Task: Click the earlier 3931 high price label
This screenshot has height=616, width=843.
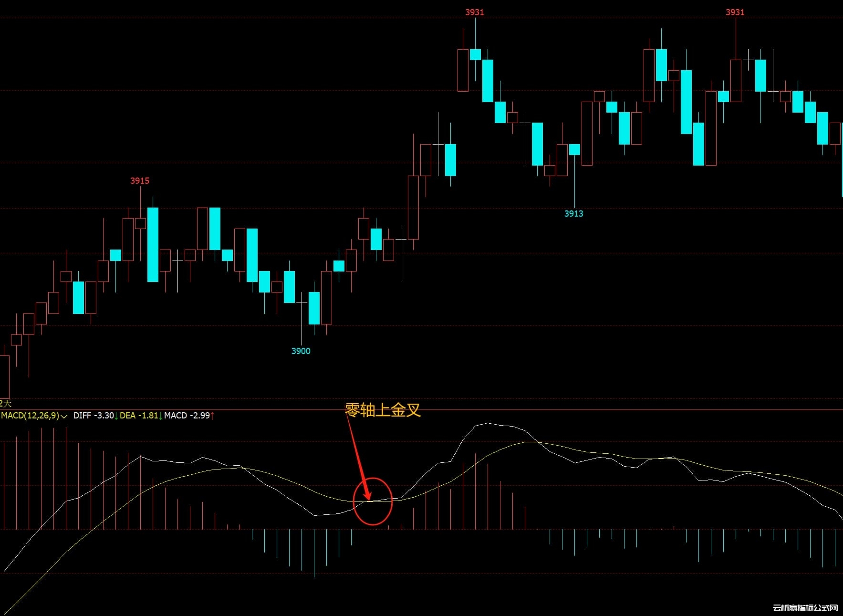Action: click(x=474, y=12)
